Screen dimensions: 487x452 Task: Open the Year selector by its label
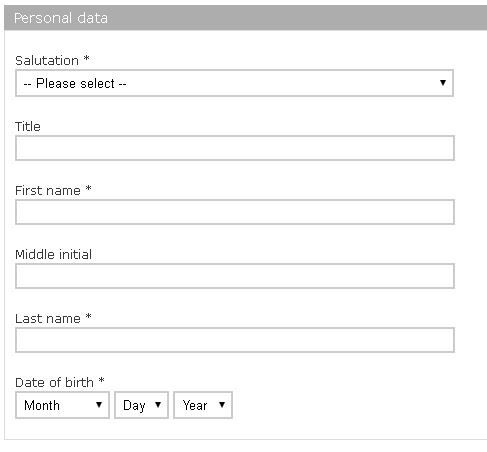[x=195, y=405]
